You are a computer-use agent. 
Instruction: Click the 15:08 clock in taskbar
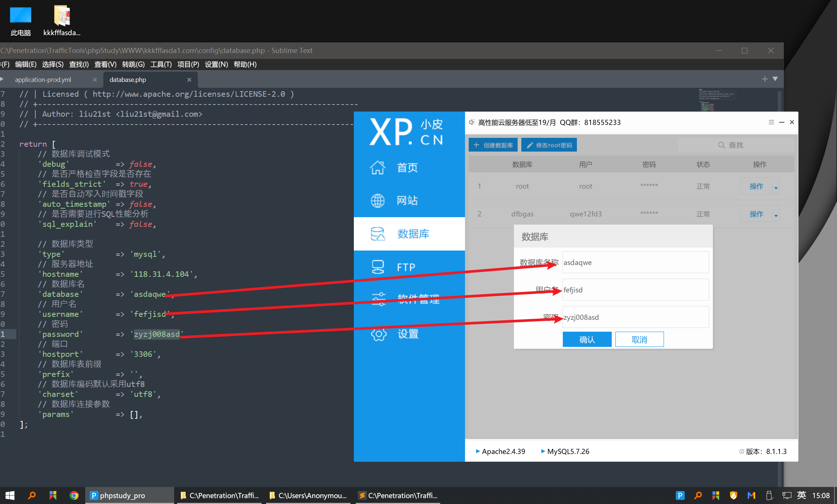[821, 495]
